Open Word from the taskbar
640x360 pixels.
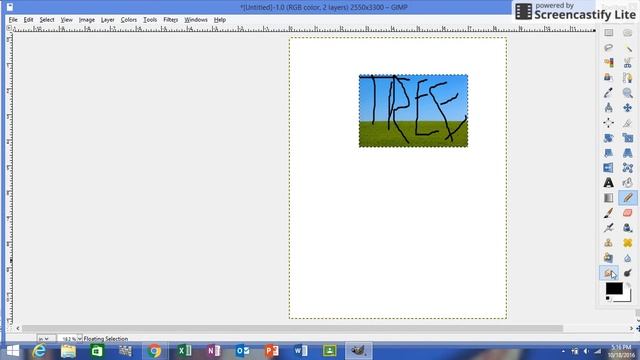(x=300, y=351)
